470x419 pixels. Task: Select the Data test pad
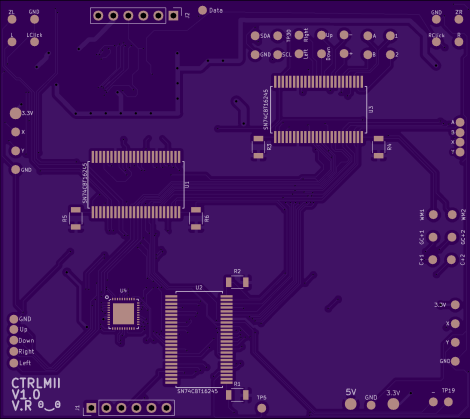pyautogui.click(x=202, y=10)
